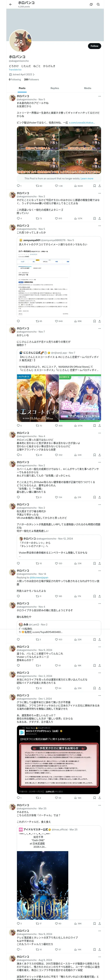Image resolution: width=110 pixels, height=980 pixels.
Task: Open more options on the first Nov 5 post
Action: [x=99, y=96]
